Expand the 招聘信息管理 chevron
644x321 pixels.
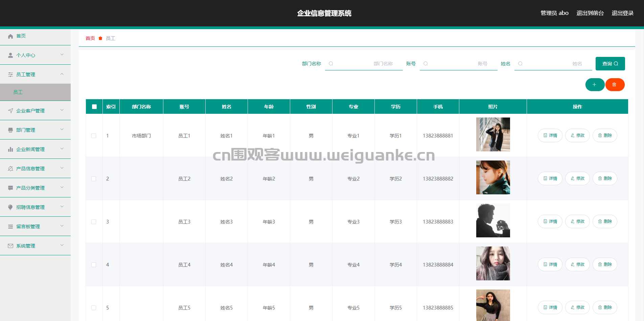[62, 207]
